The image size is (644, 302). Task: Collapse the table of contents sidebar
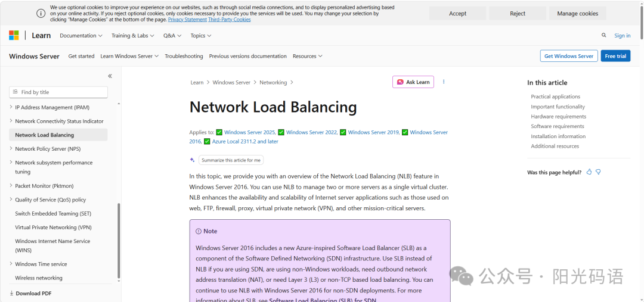click(x=110, y=76)
